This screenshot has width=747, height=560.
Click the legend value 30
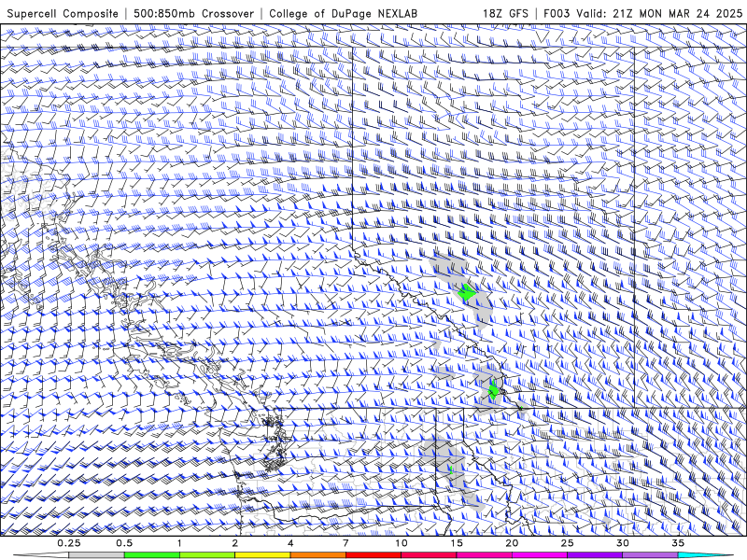(x=623, y=543)
